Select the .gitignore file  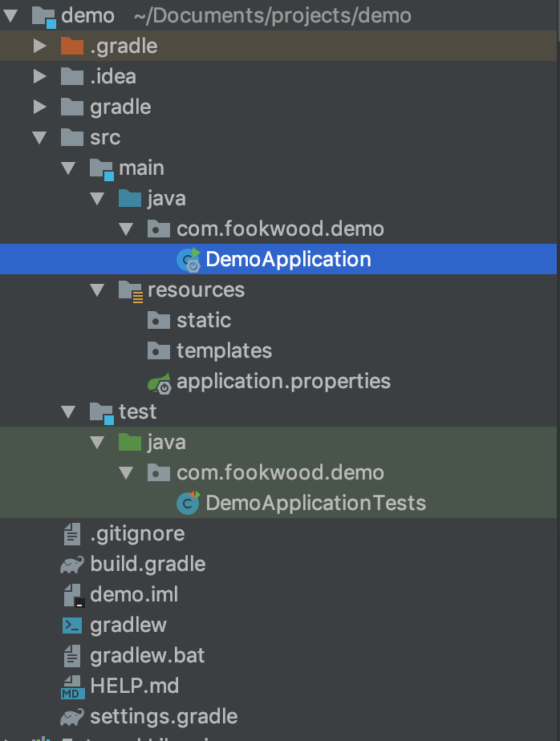coord(137,534)
